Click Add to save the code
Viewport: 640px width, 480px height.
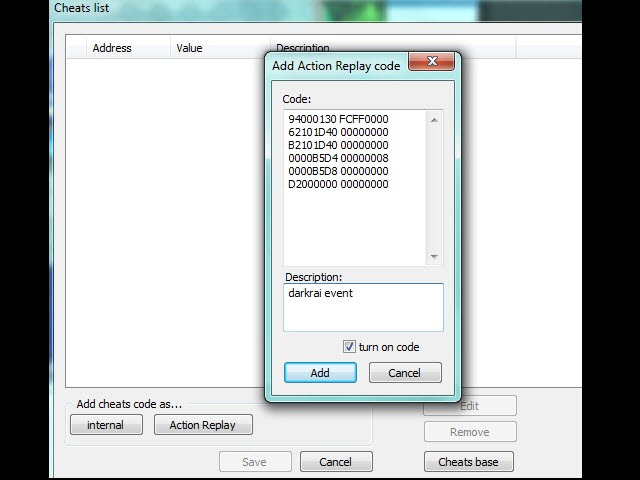point(320,373)
